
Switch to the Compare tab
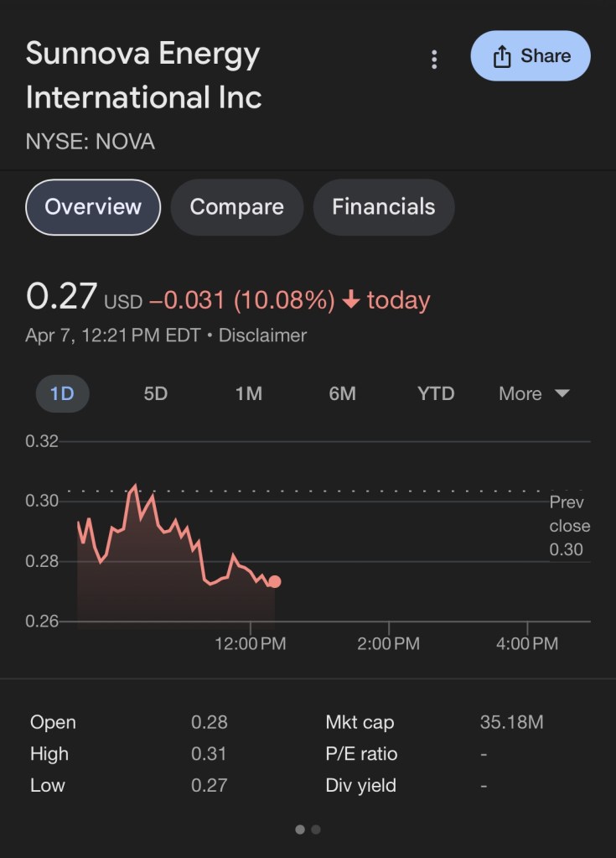click(x=236, y=207)
